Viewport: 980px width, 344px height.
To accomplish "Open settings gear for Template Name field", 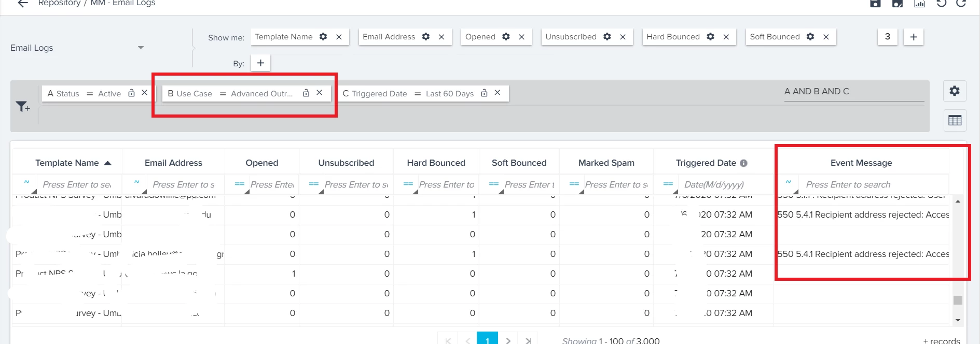I will [x=323, y=37].
